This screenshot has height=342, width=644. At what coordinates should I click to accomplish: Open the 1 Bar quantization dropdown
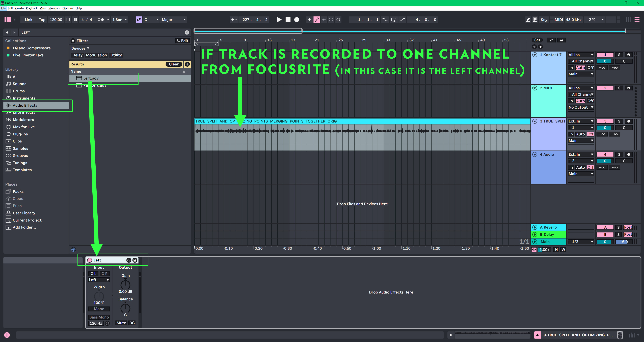point(119,19)
